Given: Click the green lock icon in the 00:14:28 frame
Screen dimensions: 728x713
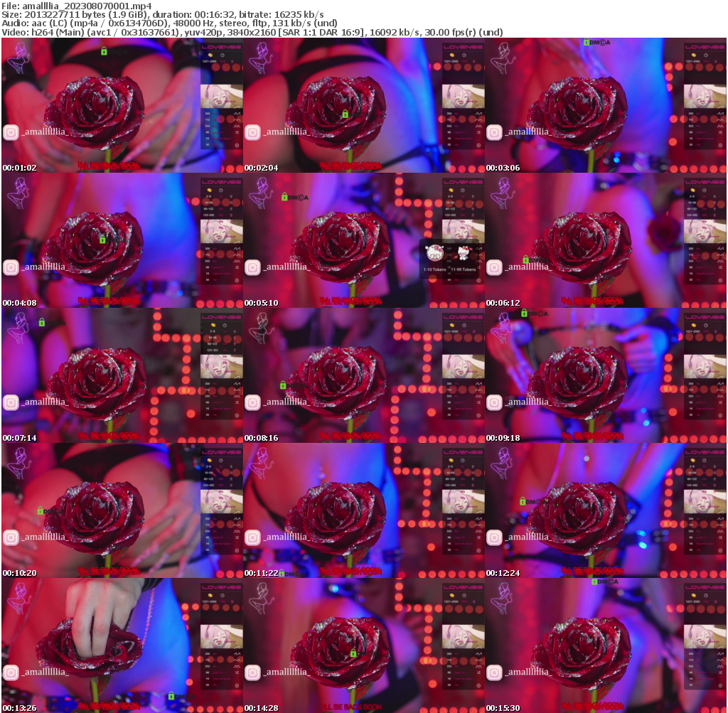Looking at the screenshot, I should tap(353, 653).
